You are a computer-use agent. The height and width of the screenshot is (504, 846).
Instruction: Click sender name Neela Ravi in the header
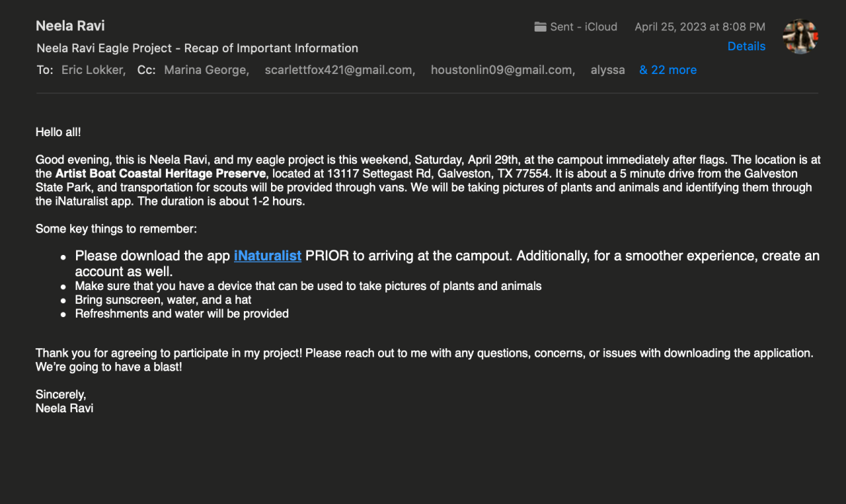tap(70, 26)
